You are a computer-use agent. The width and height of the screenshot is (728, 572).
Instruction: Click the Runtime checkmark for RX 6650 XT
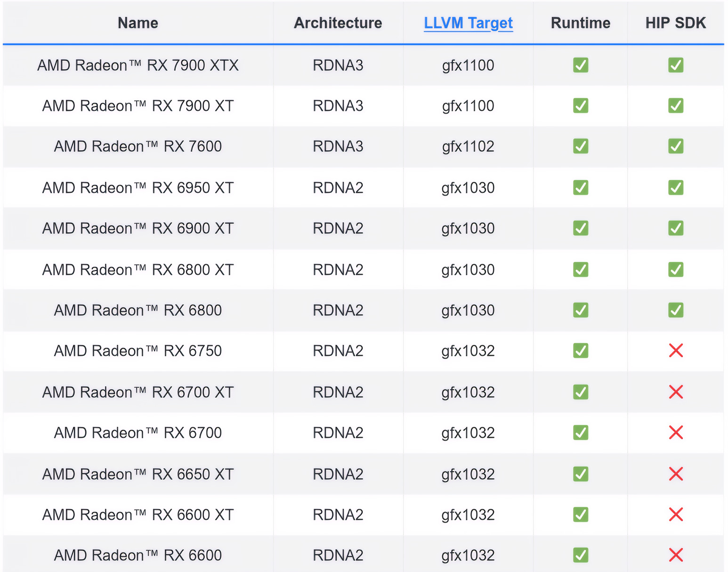(581, 474)
